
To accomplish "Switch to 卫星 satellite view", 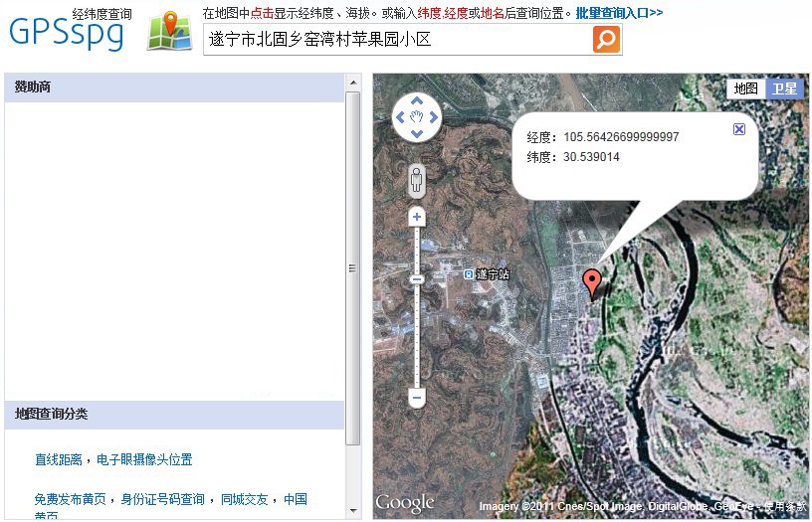I will (784, 88).
